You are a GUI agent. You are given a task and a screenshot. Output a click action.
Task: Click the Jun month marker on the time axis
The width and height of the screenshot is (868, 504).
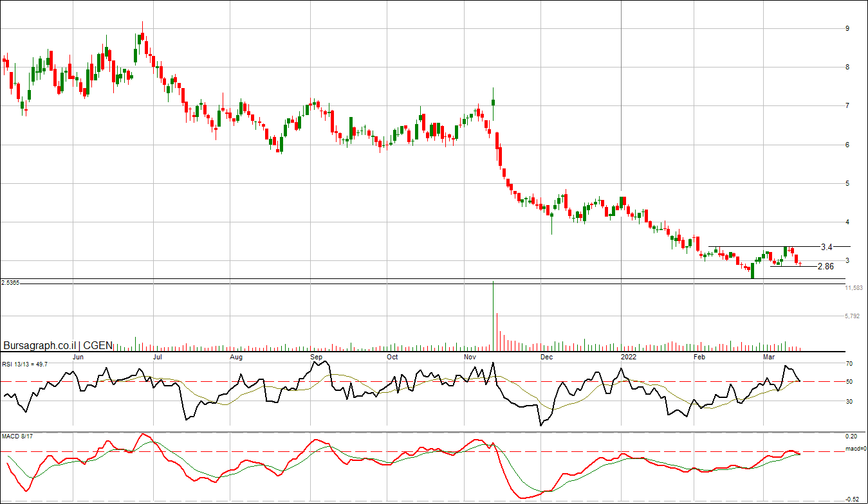78,356
